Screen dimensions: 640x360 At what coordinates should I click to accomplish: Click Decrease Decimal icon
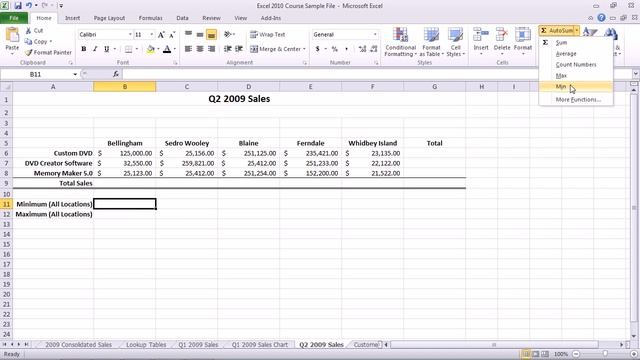click(373, 49)
